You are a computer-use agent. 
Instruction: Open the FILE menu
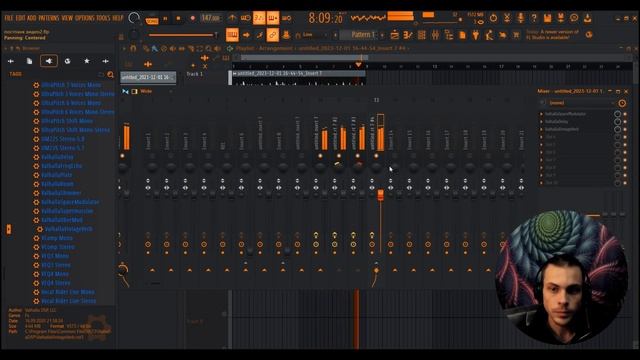click(9, 18)
